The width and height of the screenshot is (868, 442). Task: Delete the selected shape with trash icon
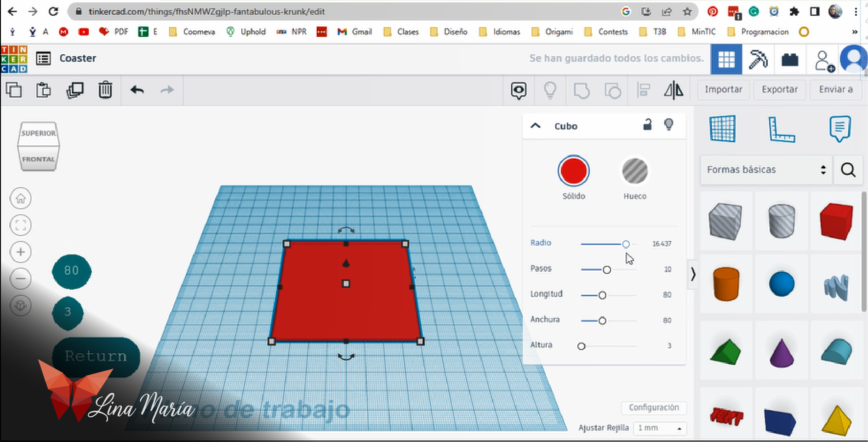105,90
